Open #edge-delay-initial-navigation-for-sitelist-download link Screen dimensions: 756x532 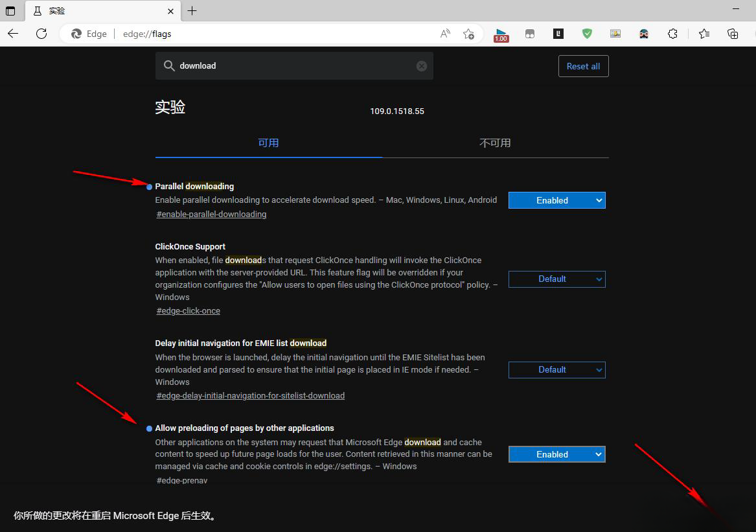coord(250,395)
